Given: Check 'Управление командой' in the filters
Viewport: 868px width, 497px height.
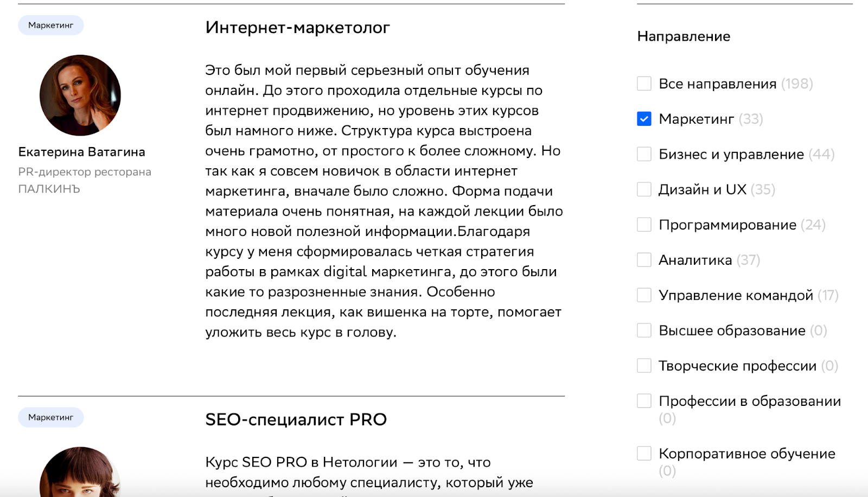Looking at the screenshot, I should click(644, 295).
